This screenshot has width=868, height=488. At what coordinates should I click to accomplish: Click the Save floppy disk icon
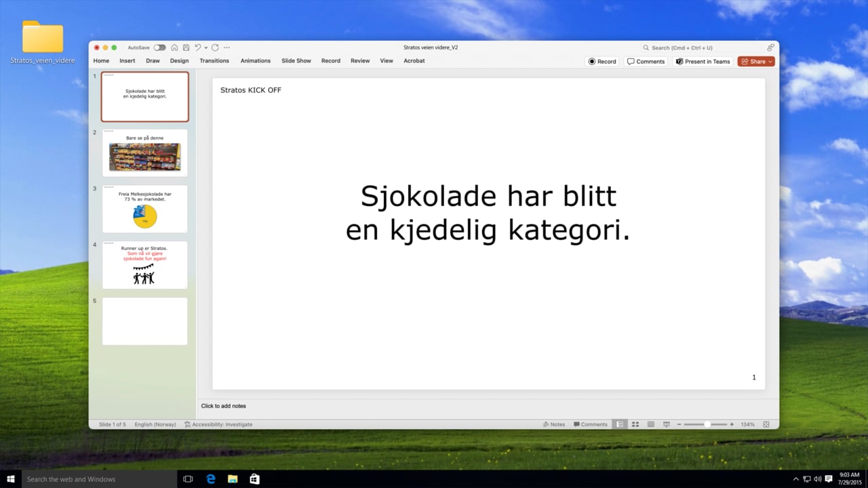(x=186, y=47)
